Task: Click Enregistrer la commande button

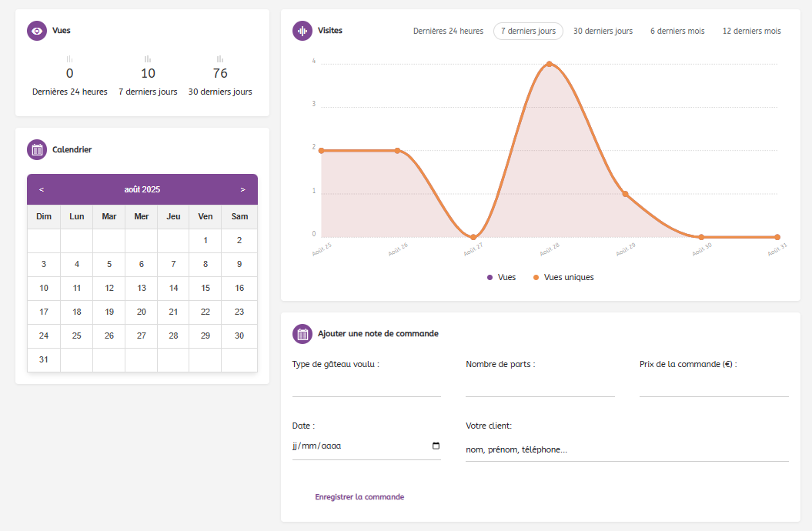Action: (359, 497)
